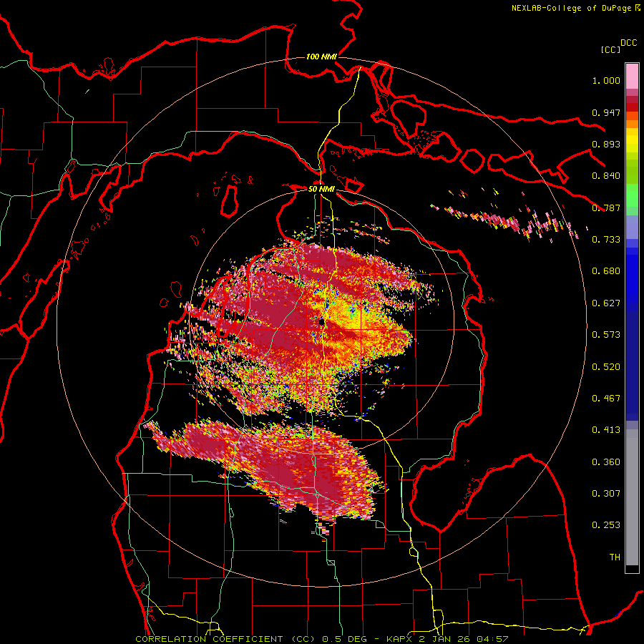
Task: Click the 0.893 color scale value
Action: coord(606,144)
